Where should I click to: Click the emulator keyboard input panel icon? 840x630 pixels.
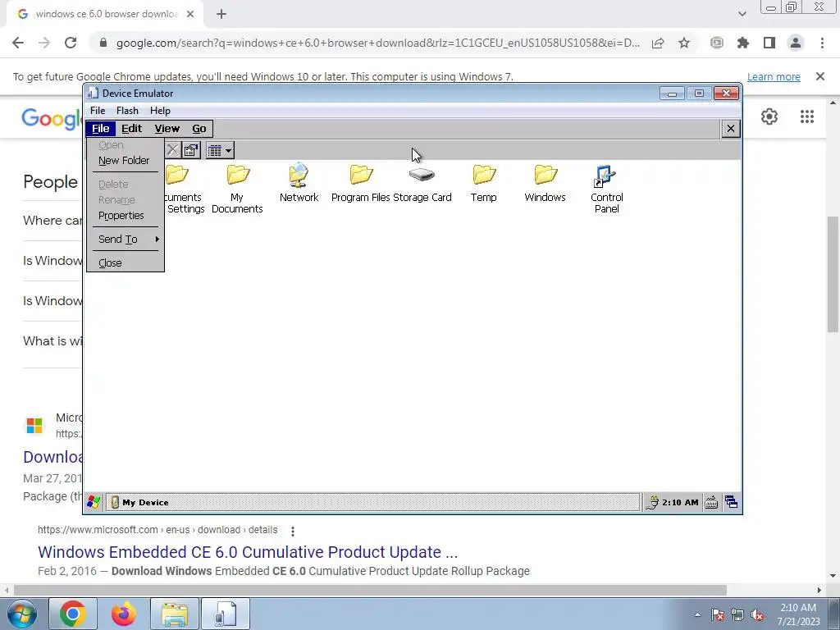pyautogui.click(x=711, y=502)
